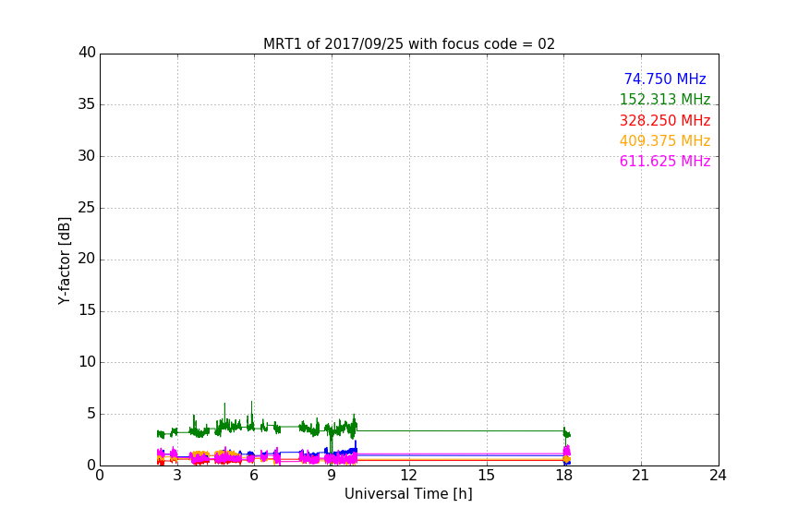Screen dimensions: 798x532
Task: Click the y-axis tick label 15
Action: 87,310
